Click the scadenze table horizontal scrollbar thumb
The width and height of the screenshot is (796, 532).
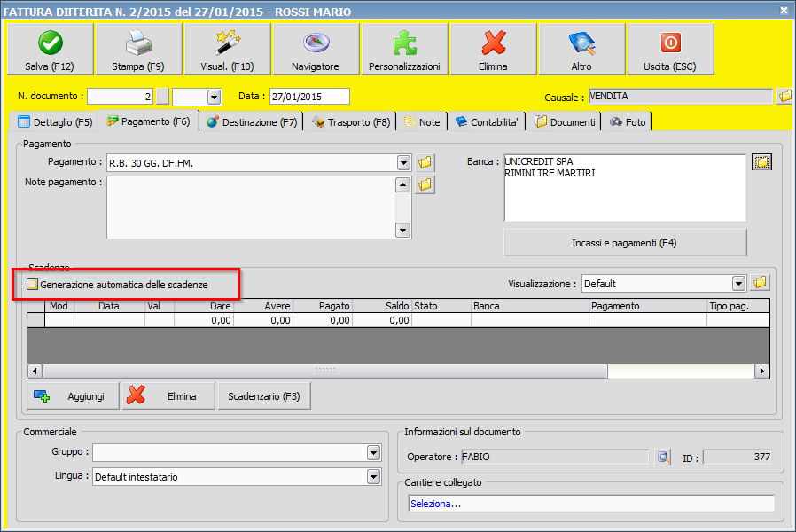point(325,372)
